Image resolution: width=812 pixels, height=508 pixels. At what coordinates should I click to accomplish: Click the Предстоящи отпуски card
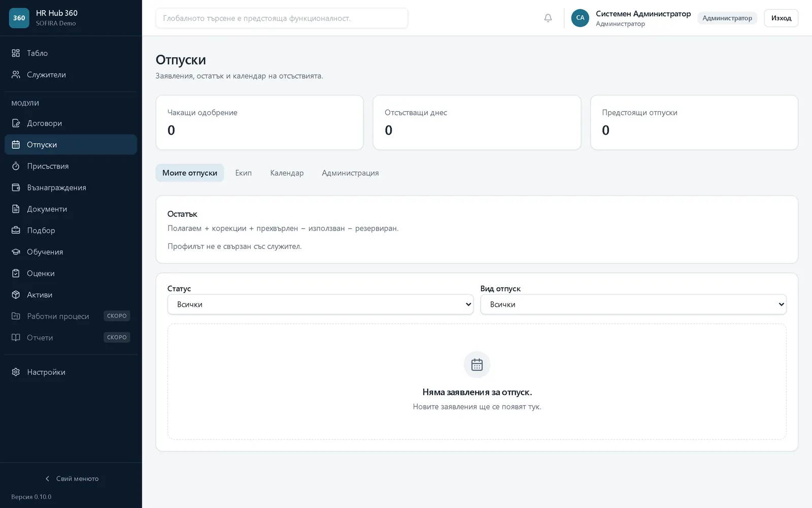[x=694, y=122]
